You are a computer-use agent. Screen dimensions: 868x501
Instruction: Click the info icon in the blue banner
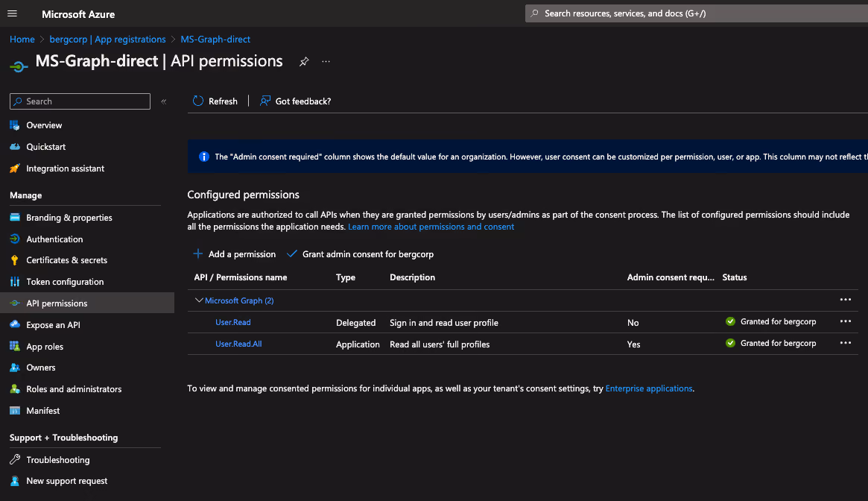click(x=203, y=157)
